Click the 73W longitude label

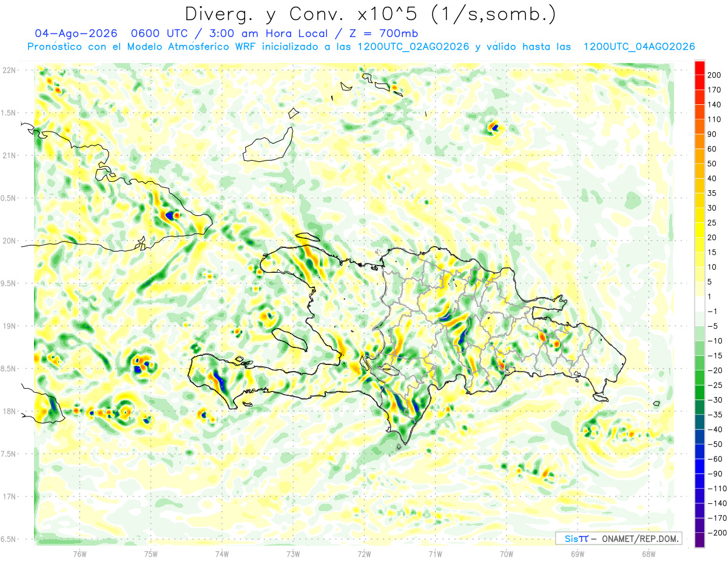pyautogui.click(x=293, y=554)
